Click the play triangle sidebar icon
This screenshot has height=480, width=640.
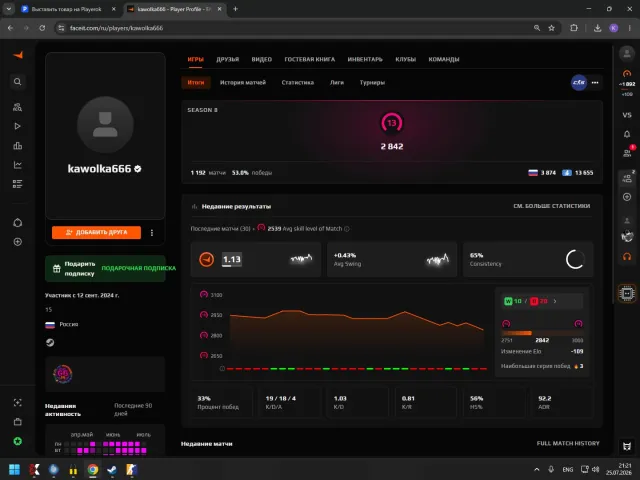coord(17,126)
